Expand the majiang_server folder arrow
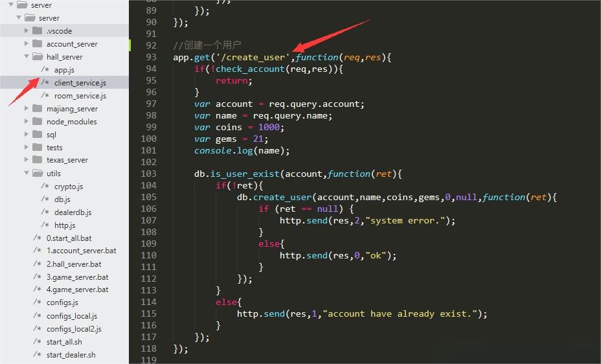Viewport: 601px width, 364px height. pos(26,108)
